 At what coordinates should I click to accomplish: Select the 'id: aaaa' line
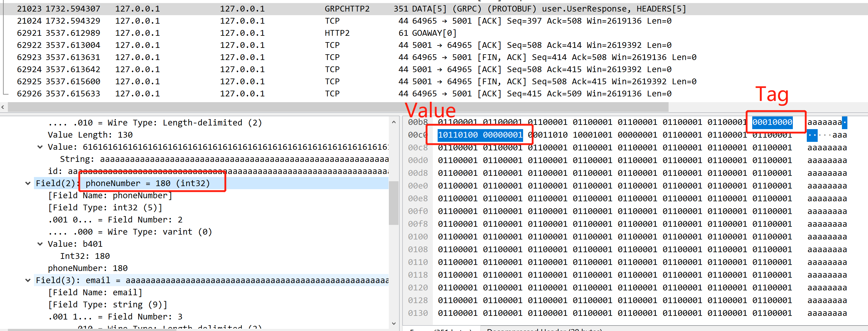click(x=218, y=171)
